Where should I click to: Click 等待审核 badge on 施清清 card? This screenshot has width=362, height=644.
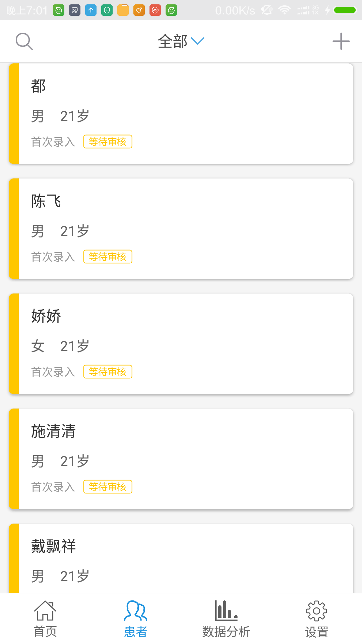pos(108,487)
